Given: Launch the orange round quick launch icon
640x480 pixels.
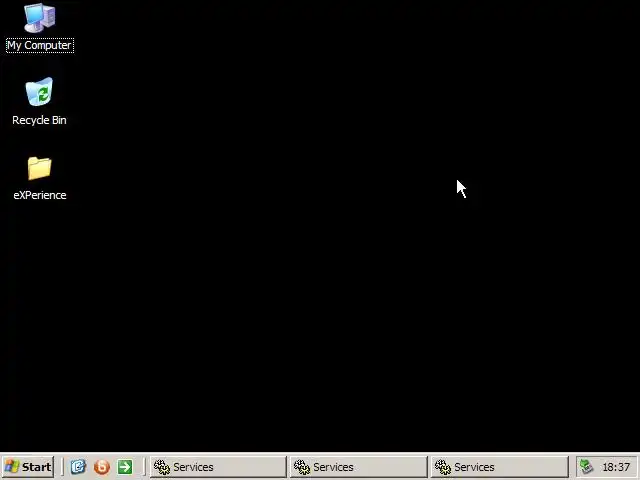Looking at the screenshot, I should point(102,467).
